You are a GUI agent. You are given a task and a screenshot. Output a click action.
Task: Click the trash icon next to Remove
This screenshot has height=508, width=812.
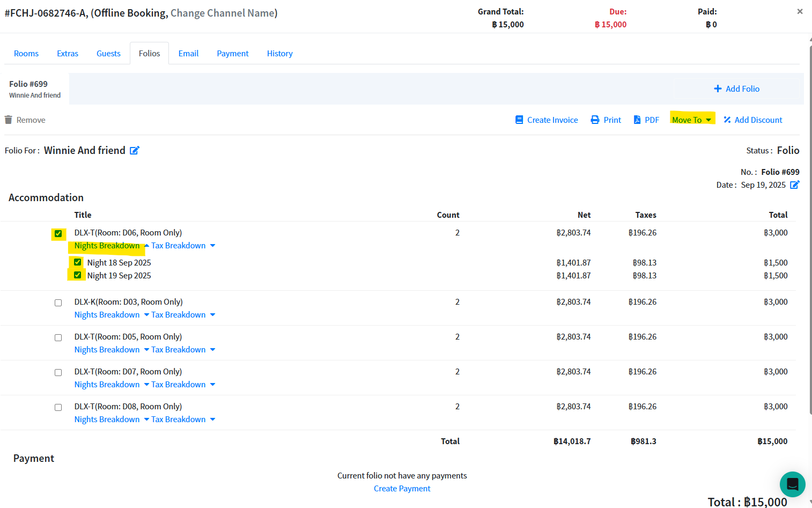tap(8, 120)
